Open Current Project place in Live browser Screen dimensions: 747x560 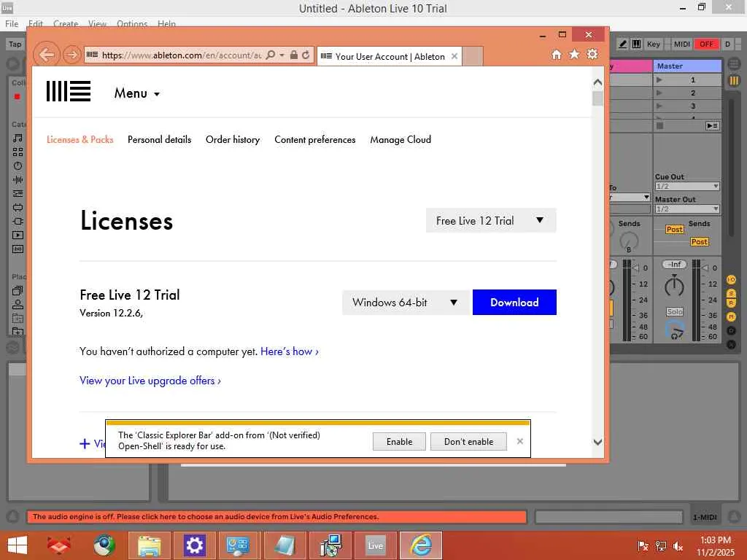(x=18, y=318)
